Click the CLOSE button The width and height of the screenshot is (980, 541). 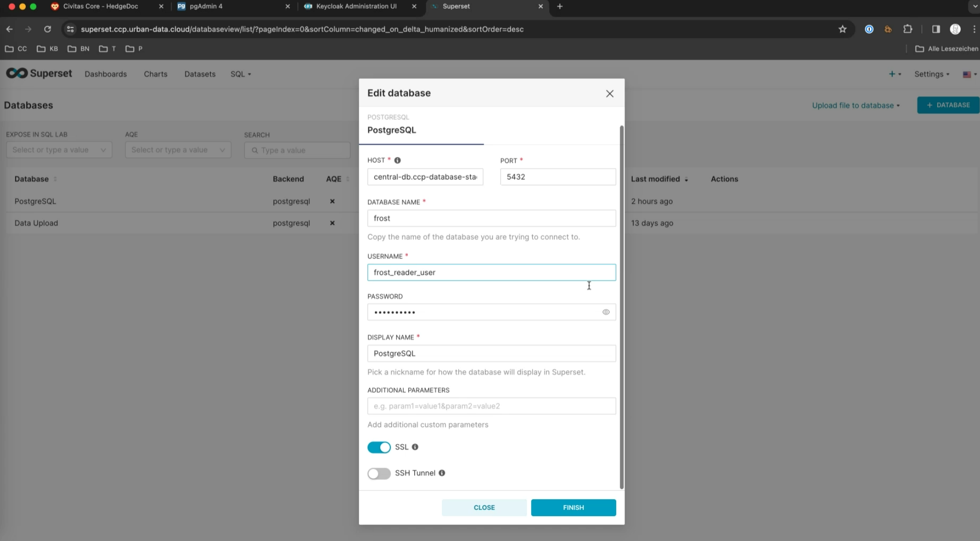point(484,507)
